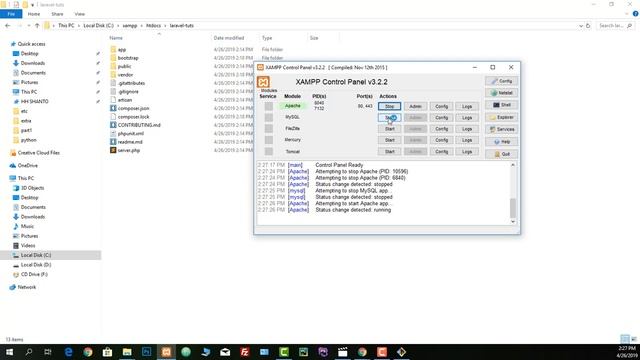Select the CONTRIBUTING.md file name
Screen dimensions: 640x360
[x=139, y=125]
